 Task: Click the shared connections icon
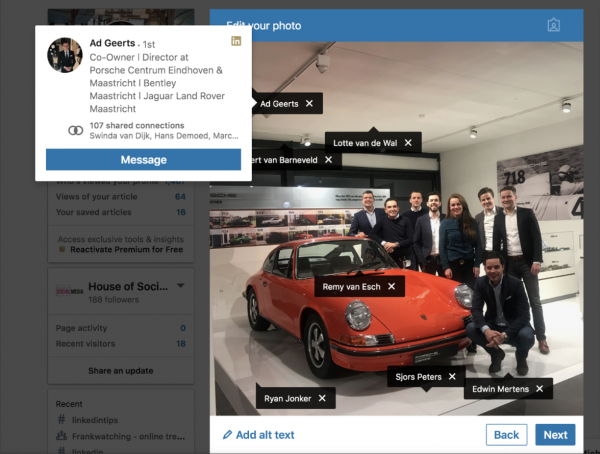pos(75,131)
